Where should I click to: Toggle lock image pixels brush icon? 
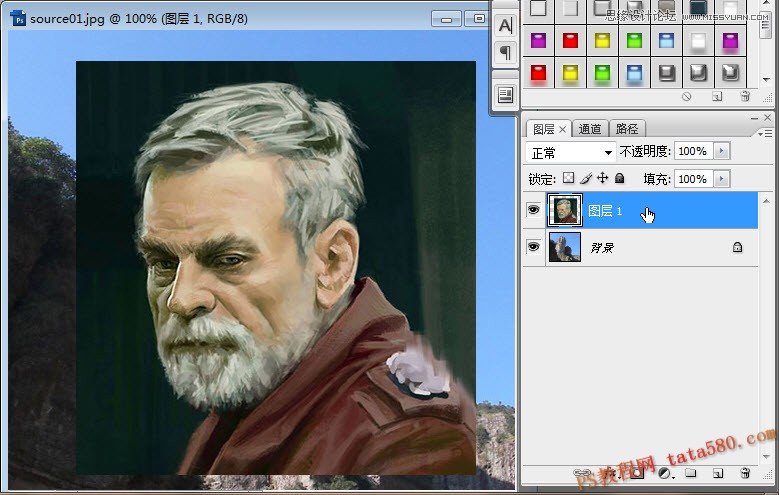(x=586, y=178)
